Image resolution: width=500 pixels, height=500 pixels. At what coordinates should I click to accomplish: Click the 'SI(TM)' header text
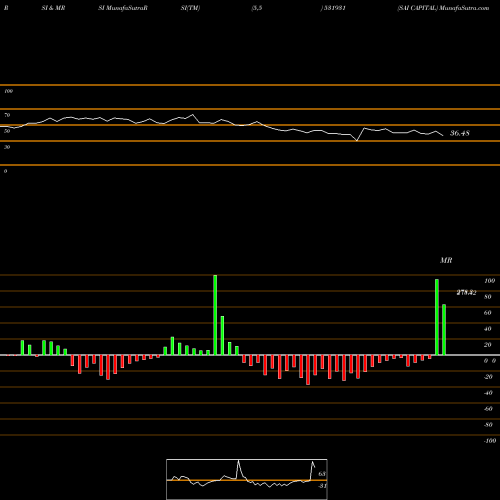(190, 8)
